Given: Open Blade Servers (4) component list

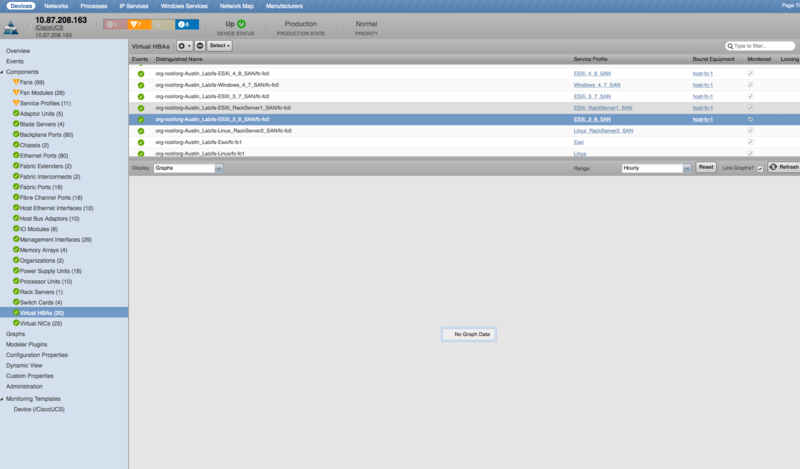Looking at the screenshot, I should (x=42, y=124).
